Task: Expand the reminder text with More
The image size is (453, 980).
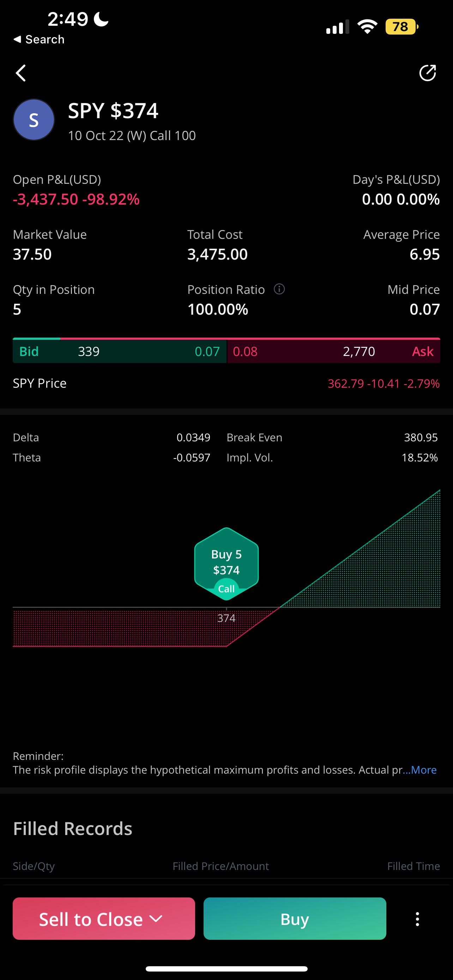Action: click(x=420, y=770)
